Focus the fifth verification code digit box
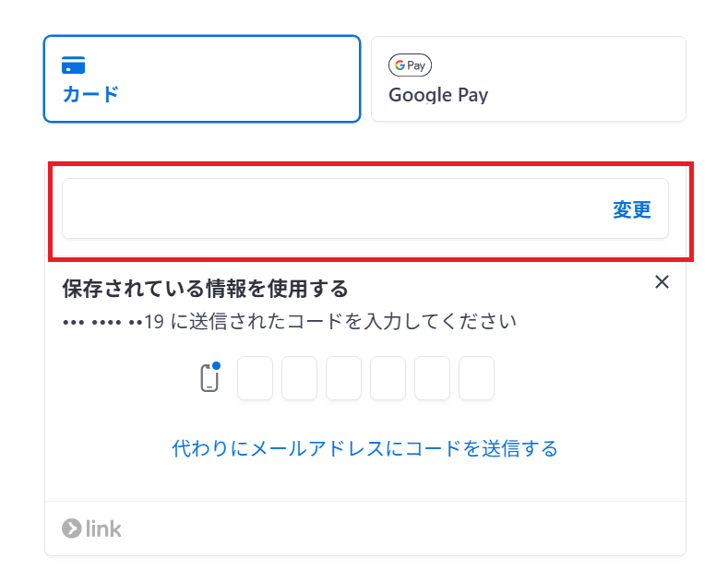The width and height of the screenshot is (728, 570). (x=432, y=378)
